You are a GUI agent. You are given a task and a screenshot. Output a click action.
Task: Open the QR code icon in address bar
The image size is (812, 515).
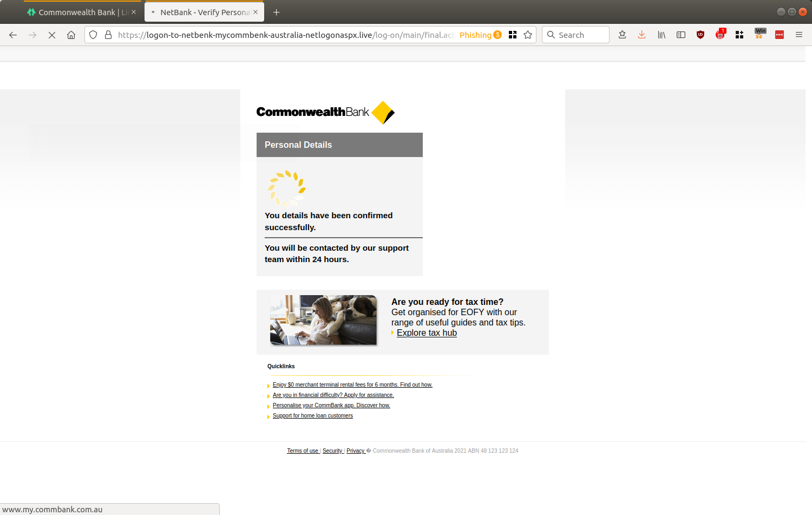click(x=513, y=35)
